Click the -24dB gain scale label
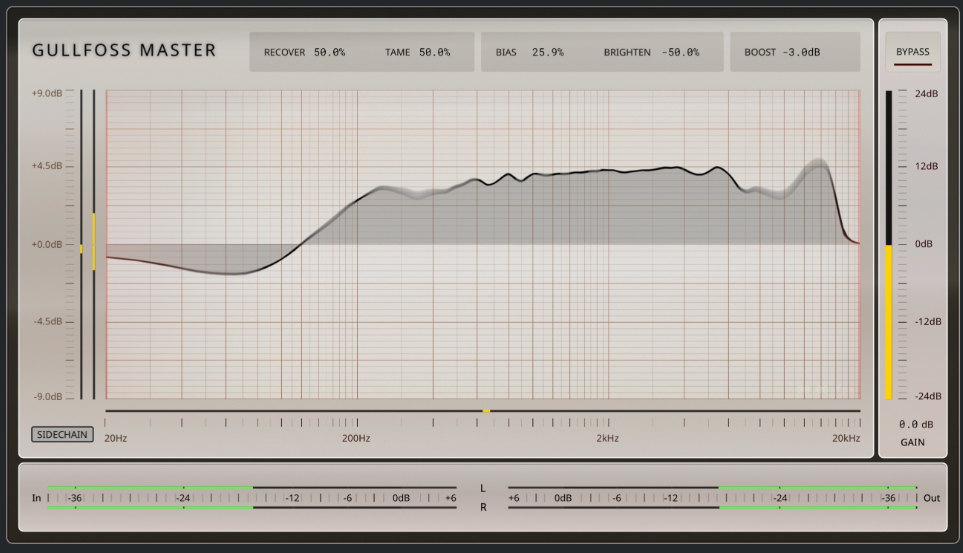The height and width of the screenshot is (553, 963). [x=928, y=396]
